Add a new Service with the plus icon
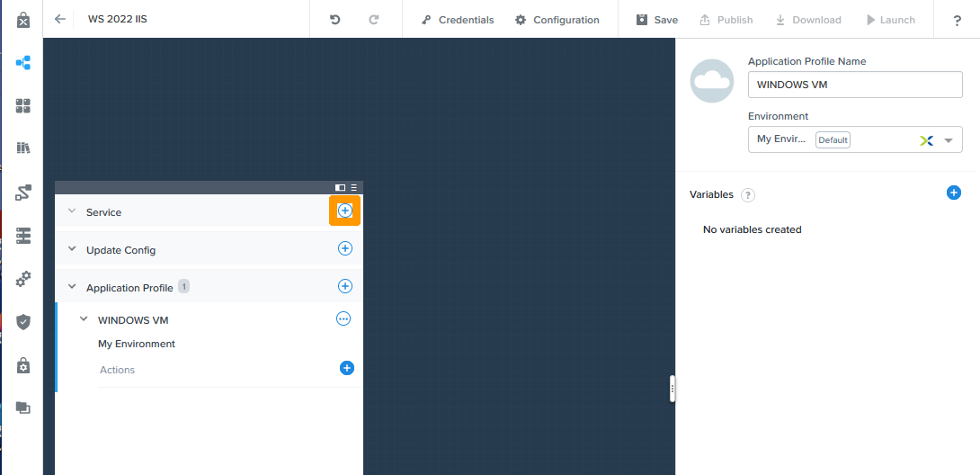Image resolution: width=980 pixels, height=475 pixels. point(344,210)
